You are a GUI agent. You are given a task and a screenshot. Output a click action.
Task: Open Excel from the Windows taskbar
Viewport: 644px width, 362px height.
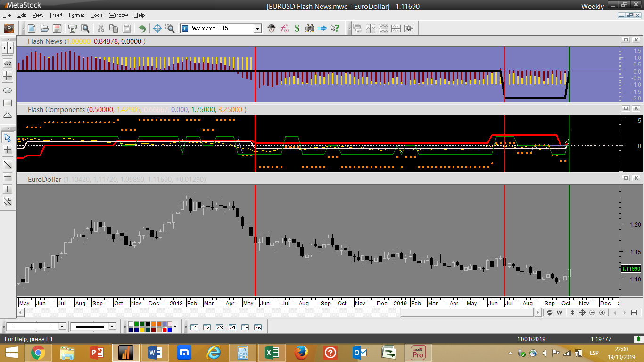tap(272, 352)
